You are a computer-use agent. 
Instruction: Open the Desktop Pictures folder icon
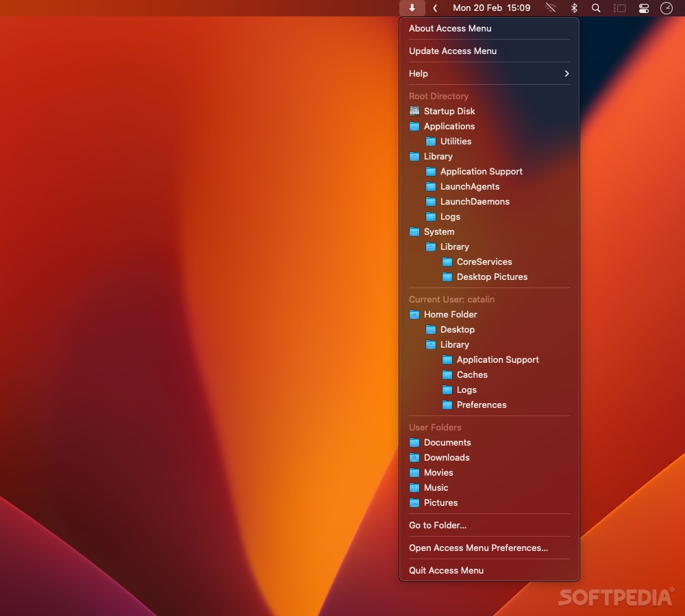447,277
